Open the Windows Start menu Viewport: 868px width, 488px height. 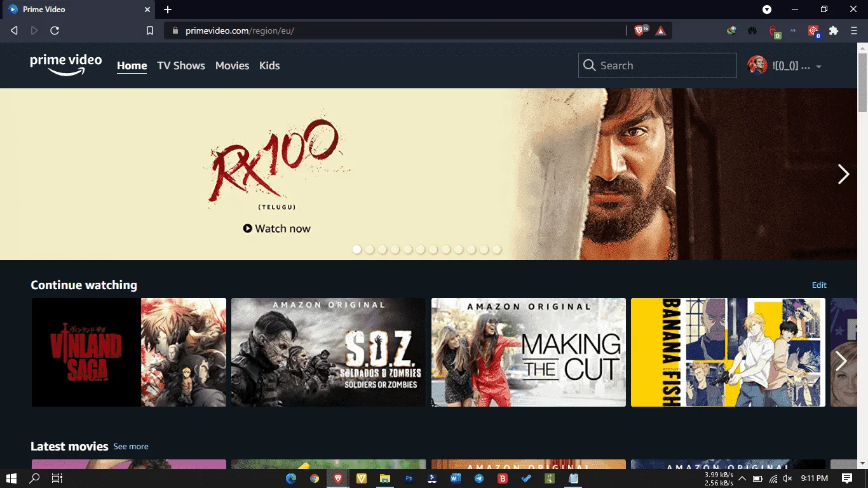click(x=11, y=478)
